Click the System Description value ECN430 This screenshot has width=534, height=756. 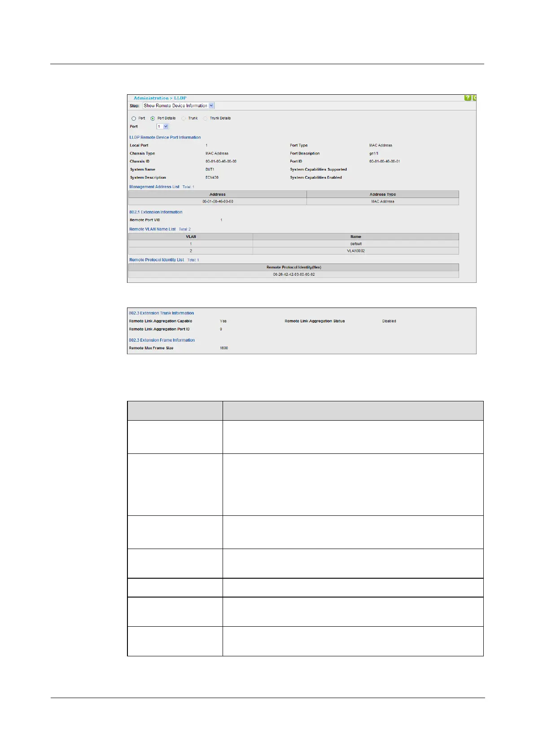coord(212,178)
